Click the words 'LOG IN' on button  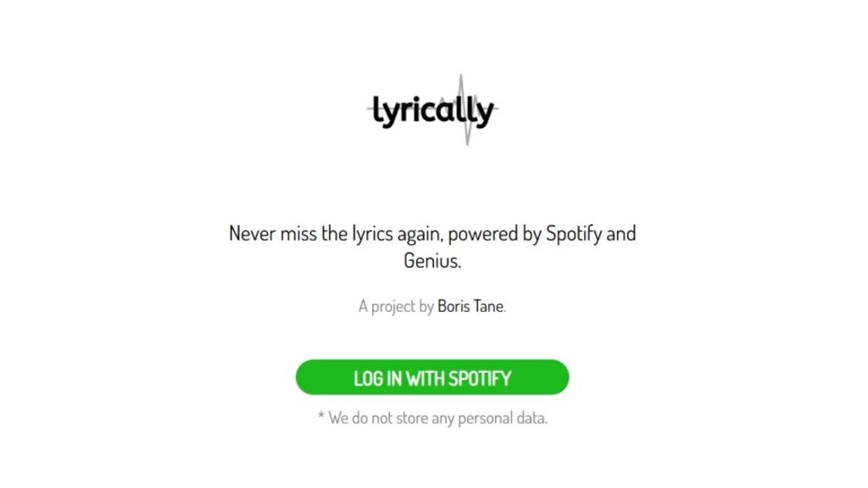[x=377, y=379]
